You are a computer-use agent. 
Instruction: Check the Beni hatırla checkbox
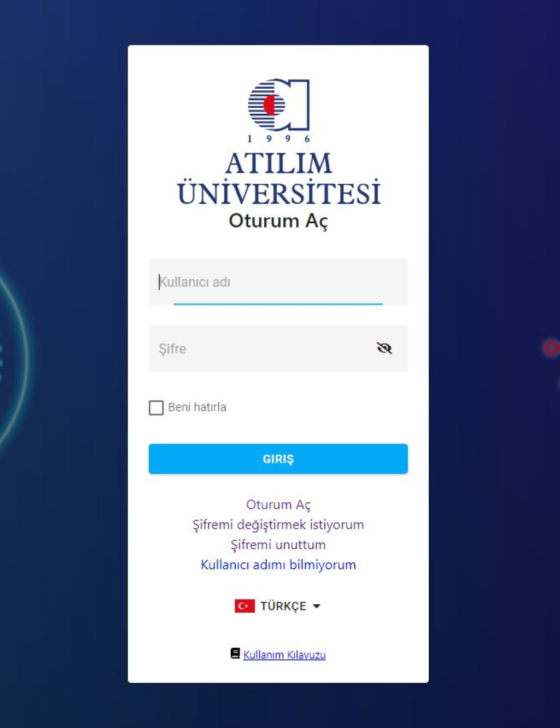156,407
